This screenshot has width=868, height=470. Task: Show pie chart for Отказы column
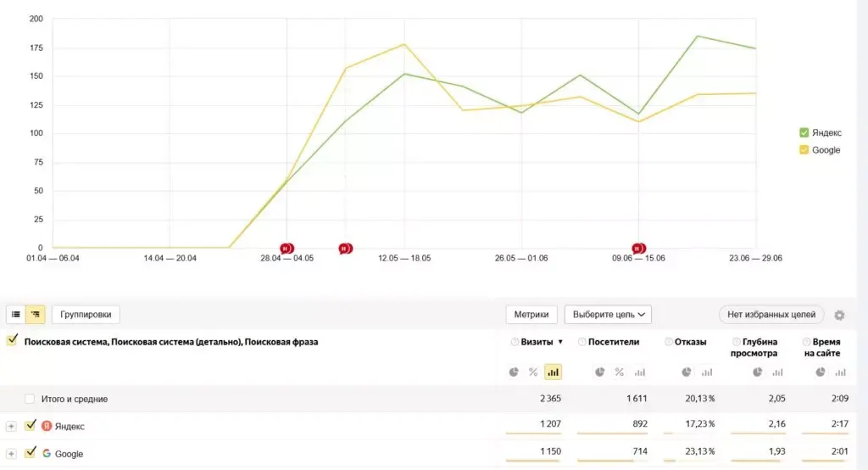pos(687,372)
